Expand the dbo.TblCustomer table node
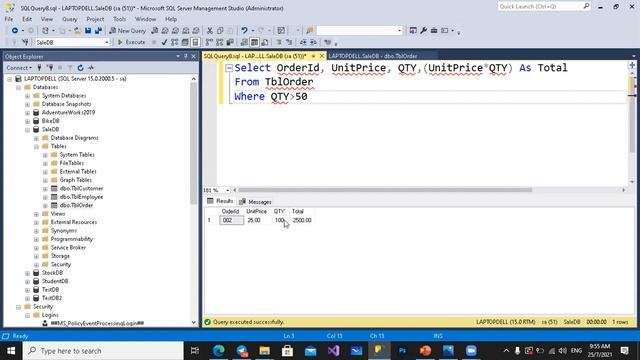The image size is (640, 360). pos(45,189)
